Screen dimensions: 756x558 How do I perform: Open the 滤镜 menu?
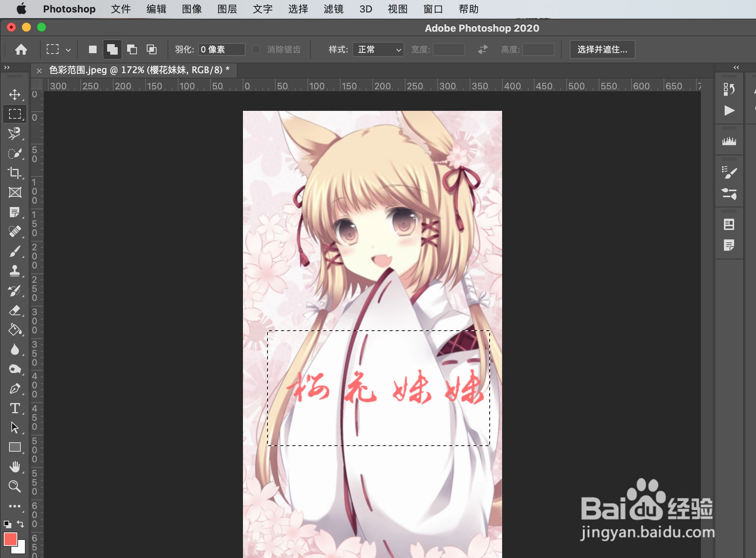[x=333, y=9]
